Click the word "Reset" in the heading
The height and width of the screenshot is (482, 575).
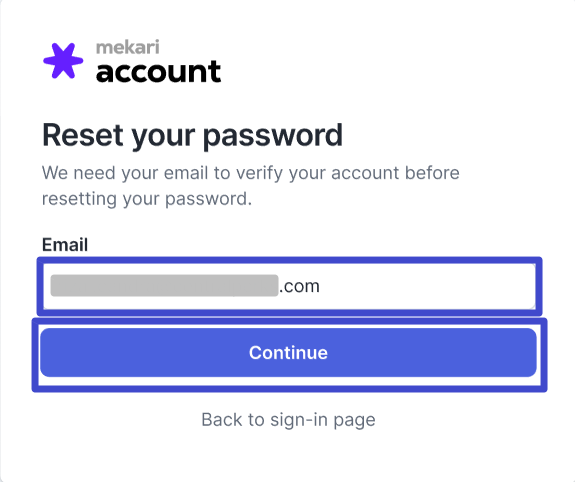[83, 135]
